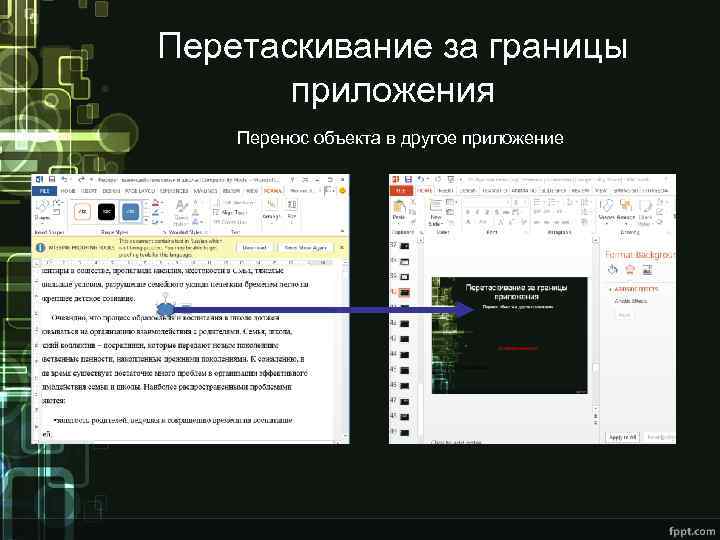The height and width of the screenshot is (540, 720).
Task: Choose the white outlined shape style swatch
Action: [x=82, y=212]
